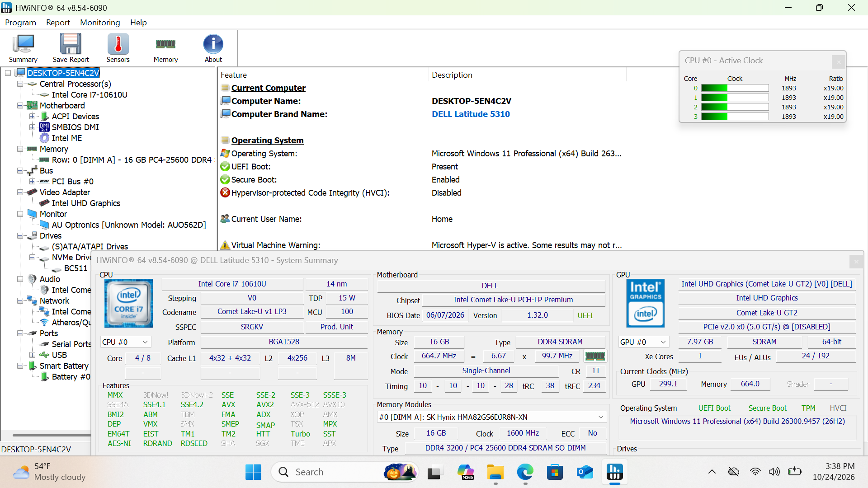Click the HWiNFO taskbar icon

614,472
